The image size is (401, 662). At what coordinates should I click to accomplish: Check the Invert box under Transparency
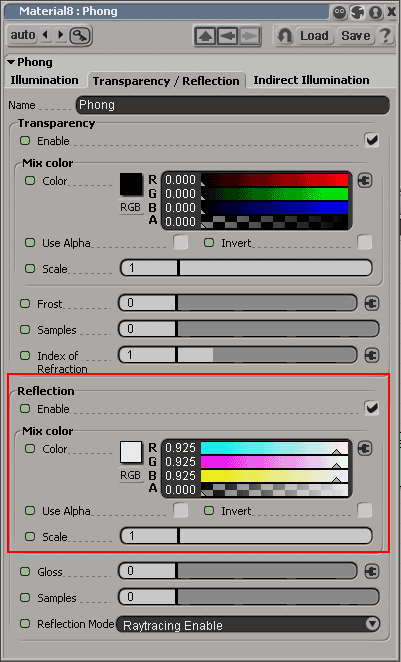point(365,243)
